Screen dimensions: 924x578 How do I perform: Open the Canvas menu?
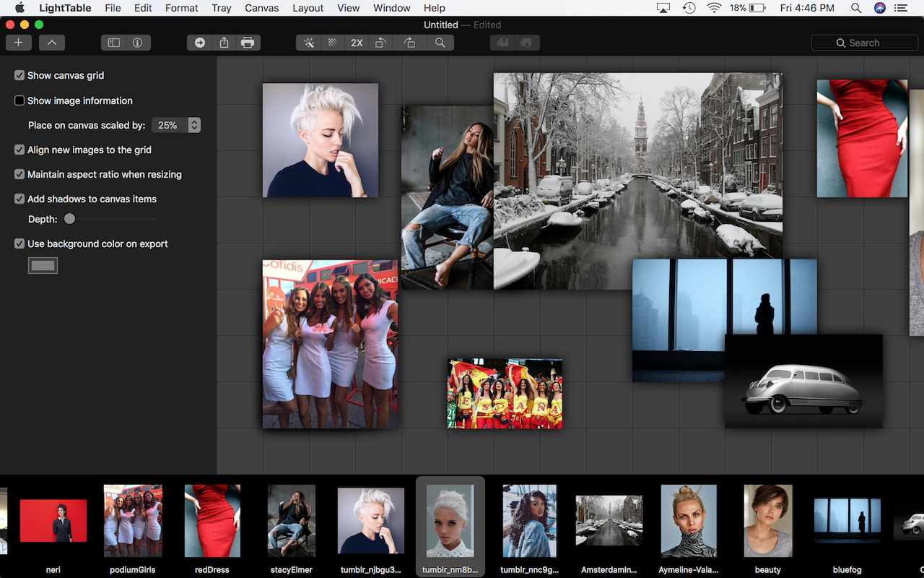click(x=261, y=8)
